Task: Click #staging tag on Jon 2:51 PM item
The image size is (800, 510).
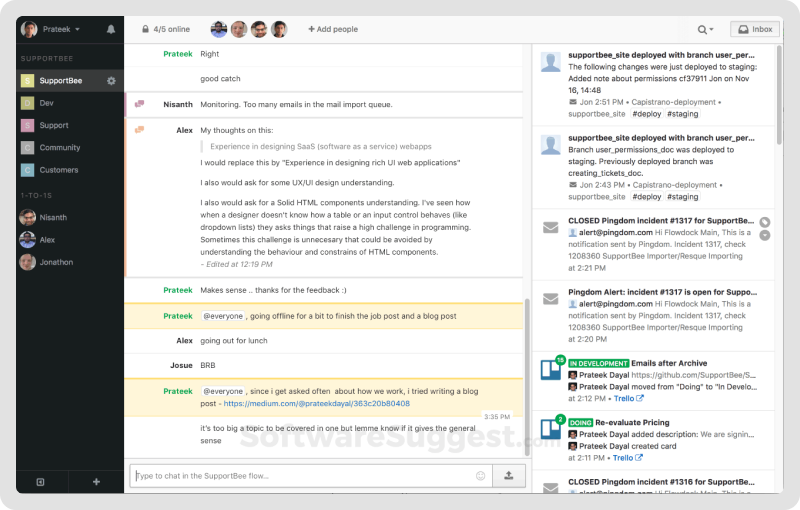Action: click(x=682, y=114)
